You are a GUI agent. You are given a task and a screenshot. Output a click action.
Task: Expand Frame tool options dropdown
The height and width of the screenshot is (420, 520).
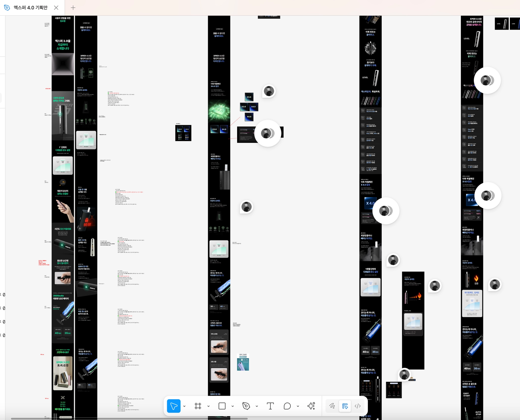pyautogui.click(x=208, y=406)
